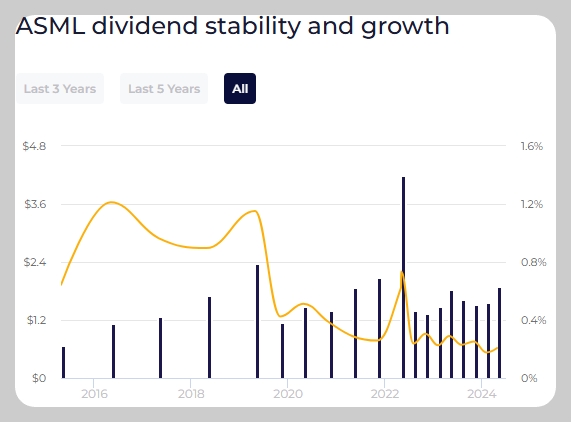Image resolution: width=571 pixels, height=422 pixels.
Task: Click the 0.4% yield axis label
Action: click(x=533, y=320)
